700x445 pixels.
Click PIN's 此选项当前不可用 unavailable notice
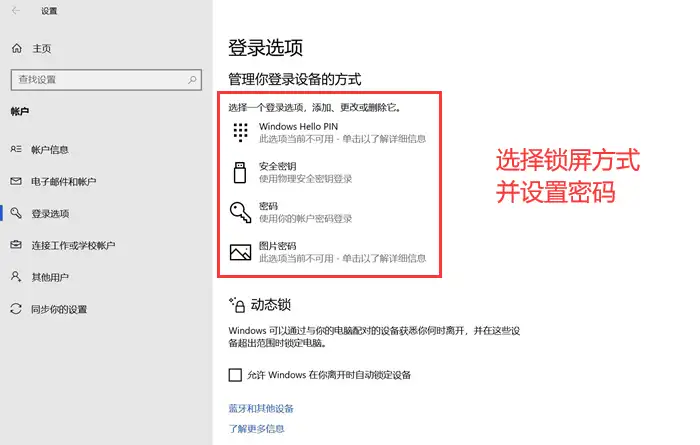click(342, 139)
